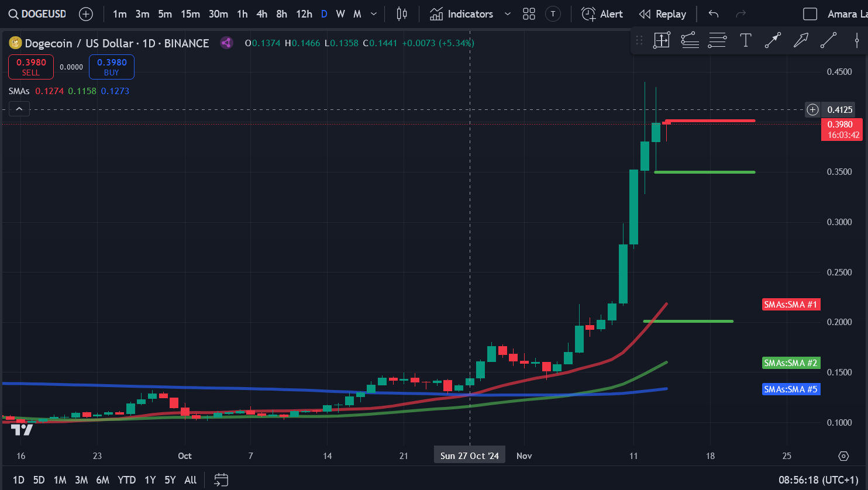868x490 pixels.
Task: Open the Amara layout name menu
Action: (847, 14)
